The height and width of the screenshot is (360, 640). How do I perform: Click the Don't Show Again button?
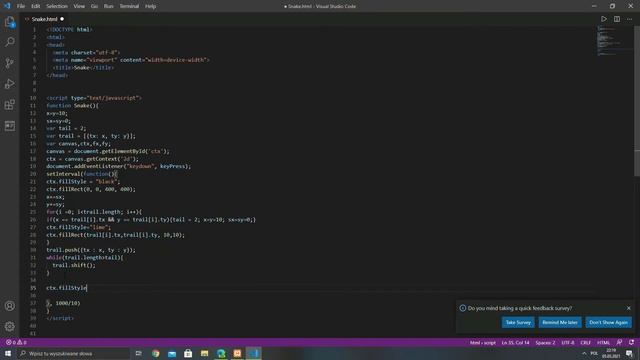click(x=608, y=322)
